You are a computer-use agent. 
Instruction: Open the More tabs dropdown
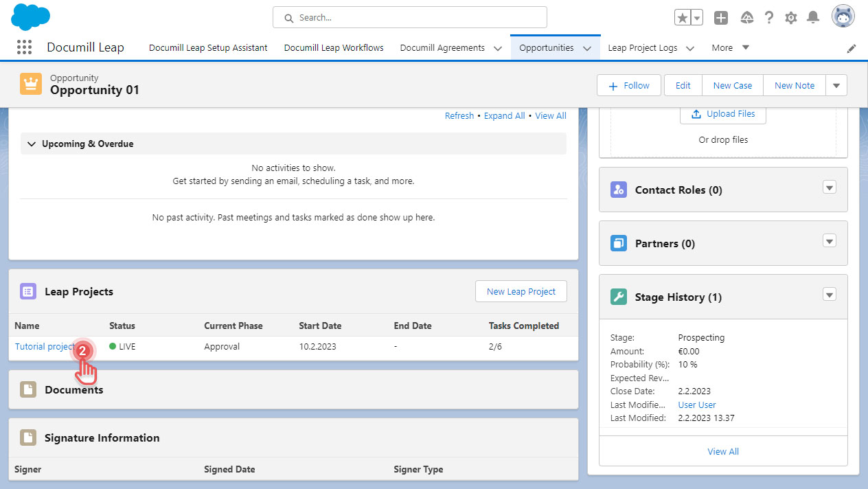730,47
